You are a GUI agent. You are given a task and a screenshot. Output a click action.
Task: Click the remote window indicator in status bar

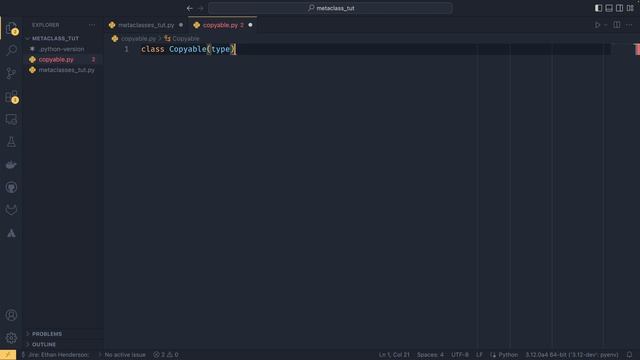coord(8,355)
